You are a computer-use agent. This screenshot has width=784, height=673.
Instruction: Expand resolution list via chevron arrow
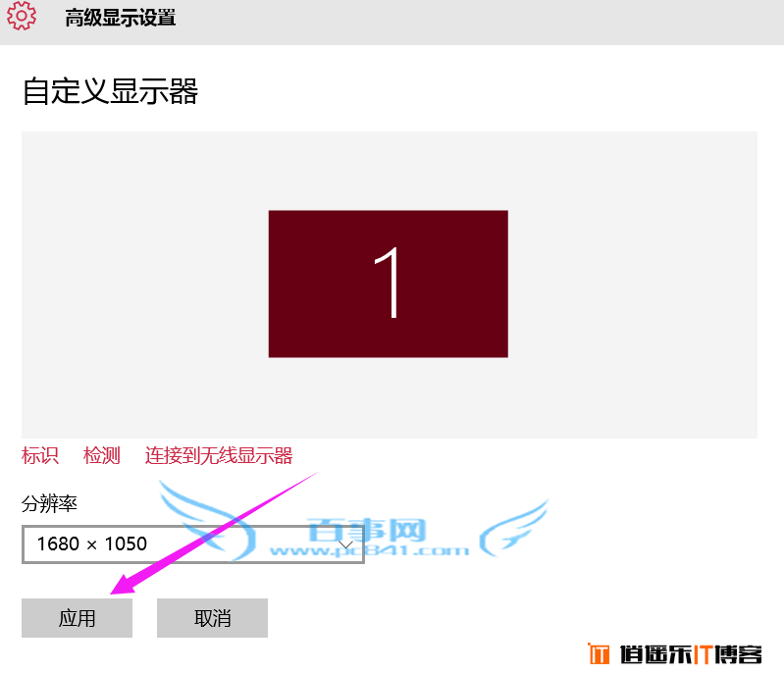point(345,544)
